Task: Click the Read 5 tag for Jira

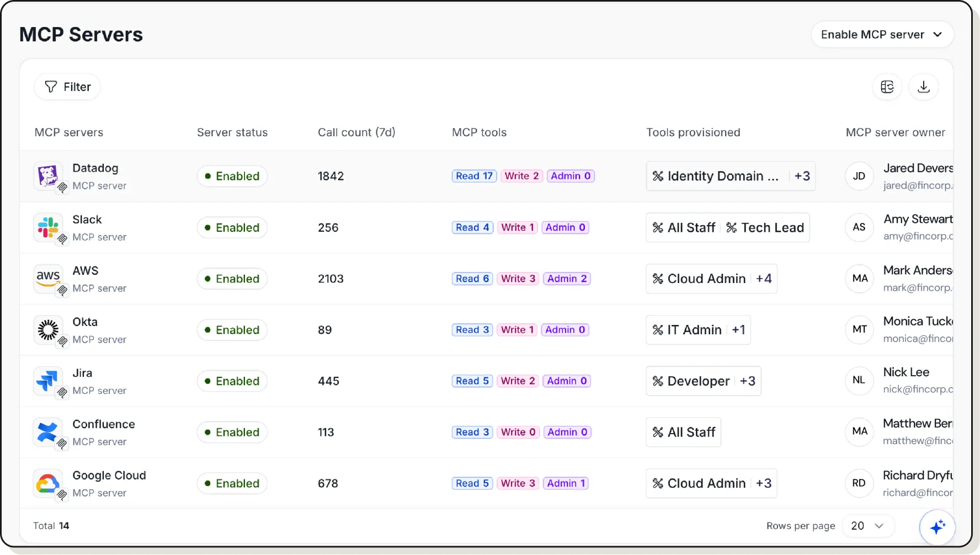Action: [472, 381]
